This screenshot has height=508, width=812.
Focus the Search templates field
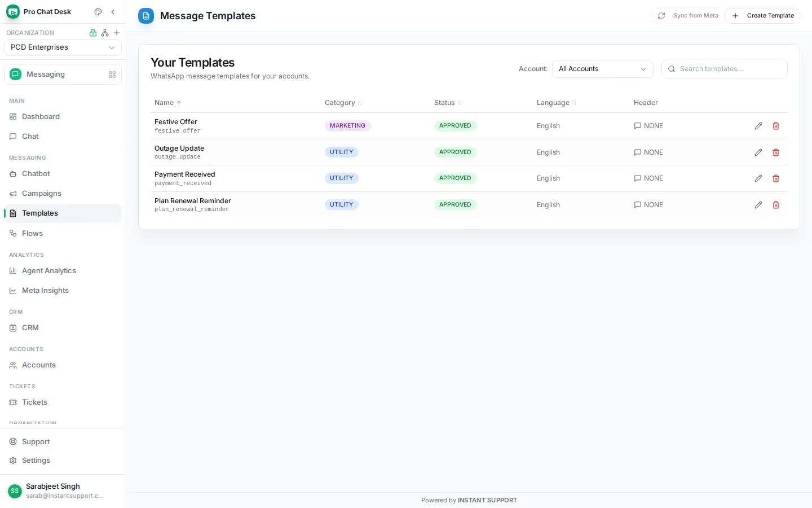[725, 69]
